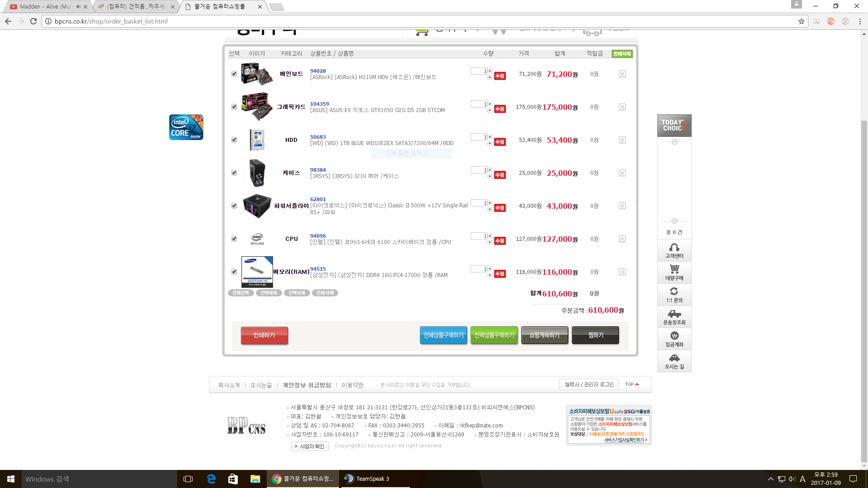This screenshot has height=488, width=868.
Task: Click the 전체상품구매하기 blue button
Action: point(443,335)
